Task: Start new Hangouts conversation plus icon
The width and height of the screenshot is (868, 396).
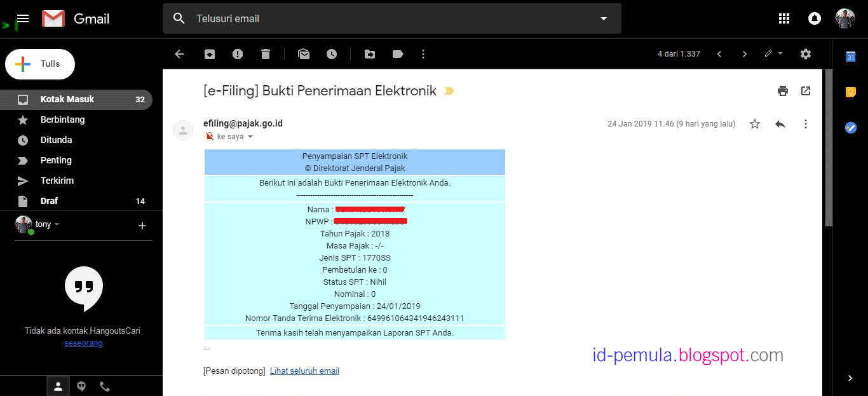Action: [x=142, y=226]
